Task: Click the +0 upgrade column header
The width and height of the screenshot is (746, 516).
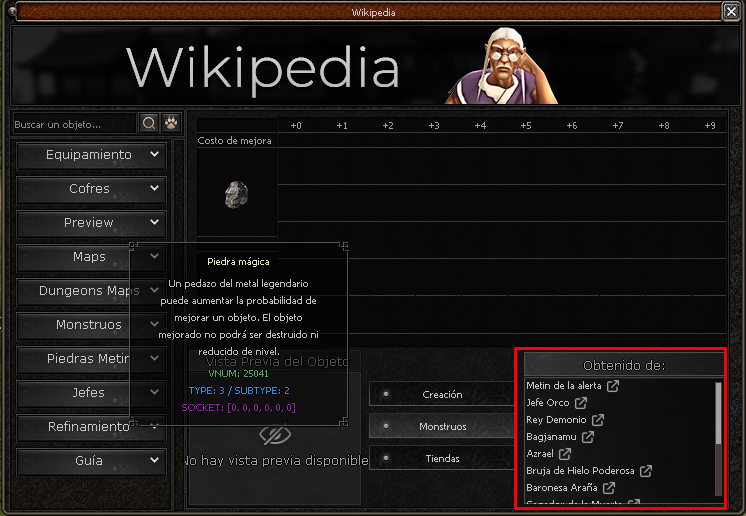Action: click(296, 126)
